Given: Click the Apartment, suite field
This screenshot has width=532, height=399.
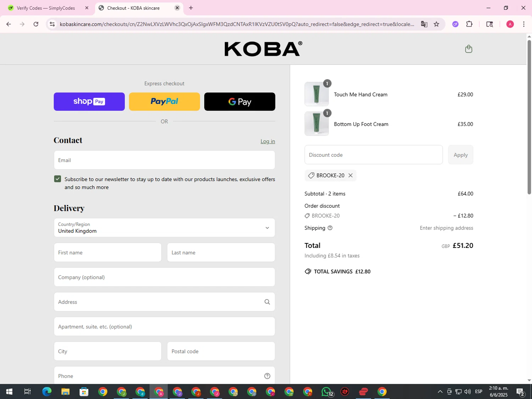Looking at the screenshot, I should (x=164, y=327).
